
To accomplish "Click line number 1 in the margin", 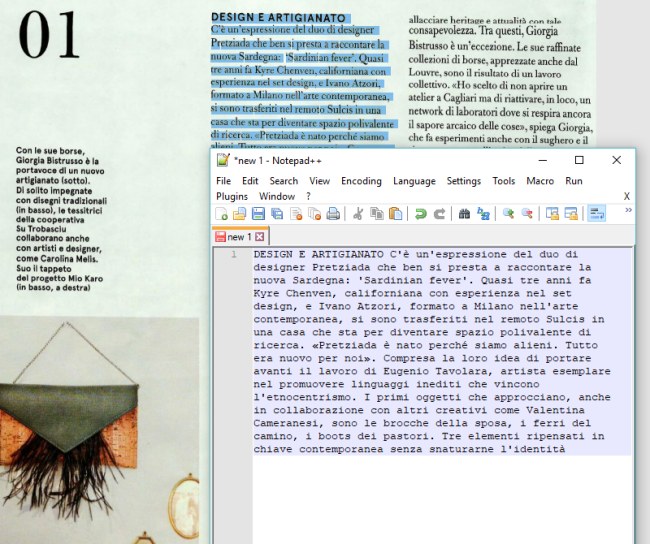I will tap(234, 254).
